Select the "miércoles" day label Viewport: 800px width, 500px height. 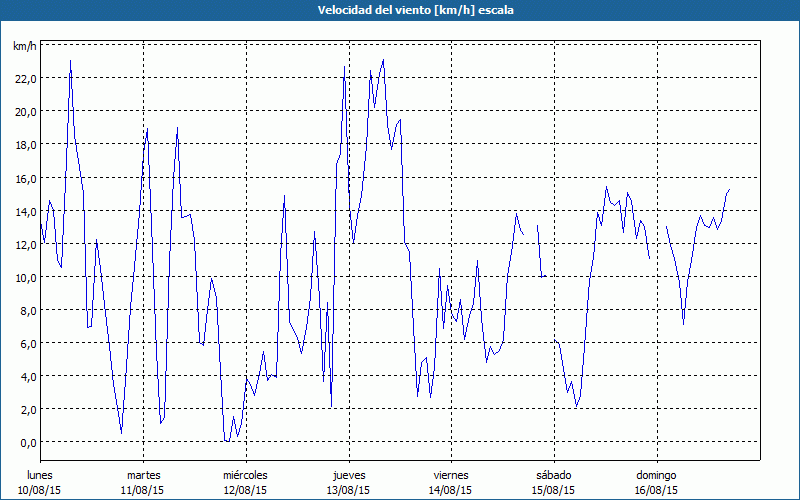coord(245,475)
